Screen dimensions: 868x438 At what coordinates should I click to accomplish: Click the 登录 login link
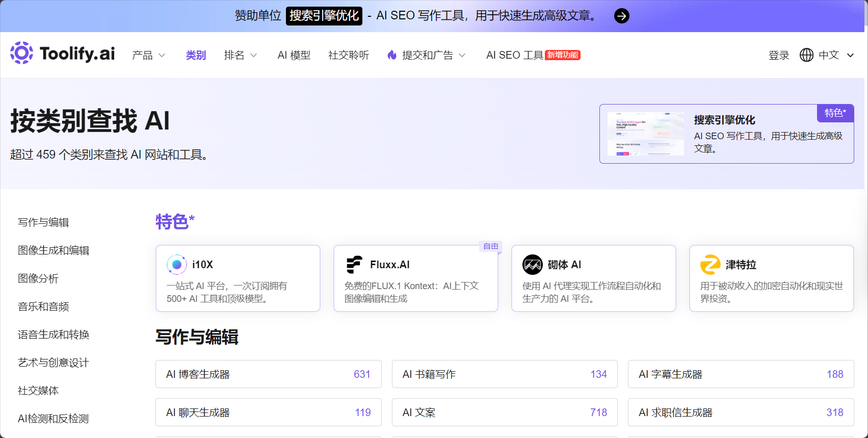pos(779,55)
